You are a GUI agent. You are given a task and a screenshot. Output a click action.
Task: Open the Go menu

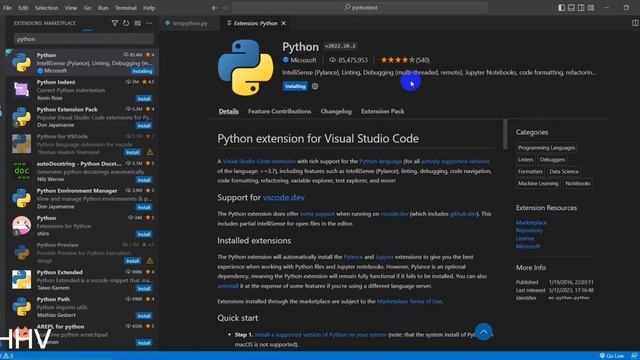87,8
